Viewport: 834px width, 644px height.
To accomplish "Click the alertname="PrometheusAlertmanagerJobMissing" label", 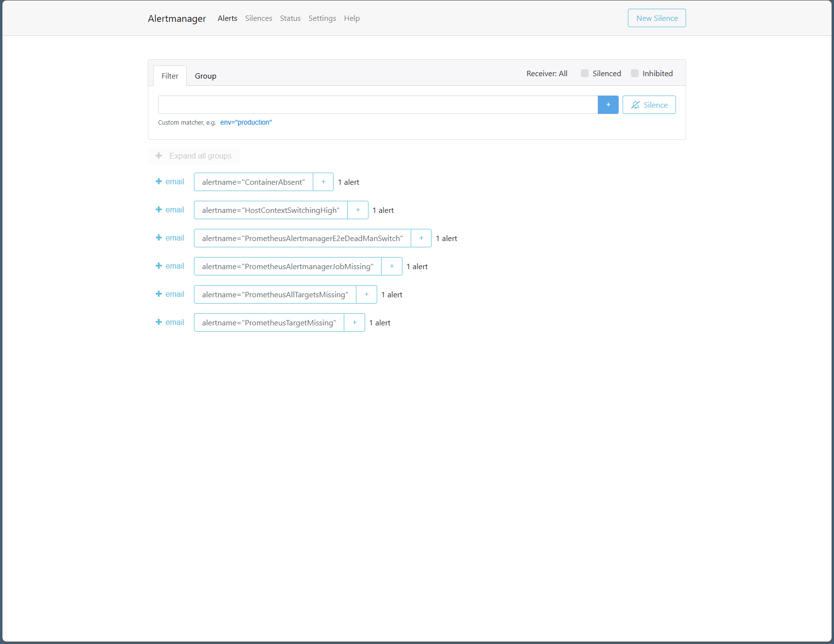I will [288, 266].
